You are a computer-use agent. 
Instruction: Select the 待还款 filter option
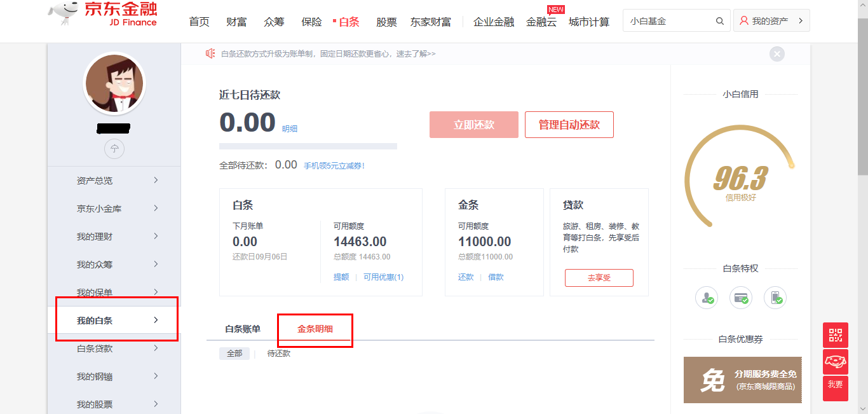[279, 354]
